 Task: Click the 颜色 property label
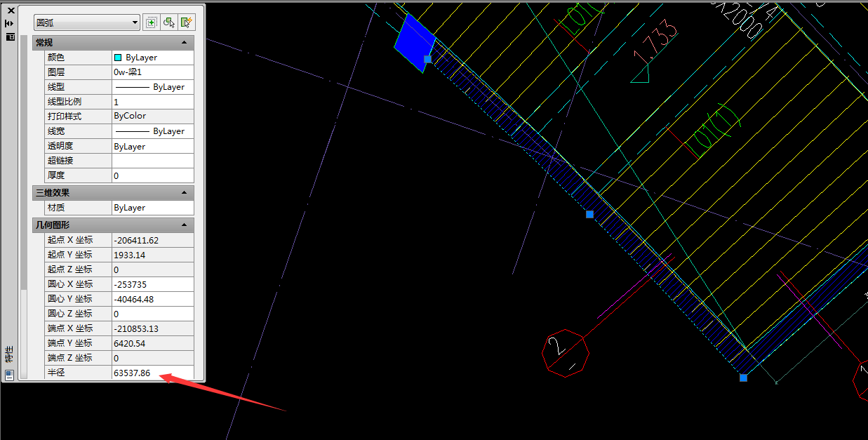pos(56,58)
